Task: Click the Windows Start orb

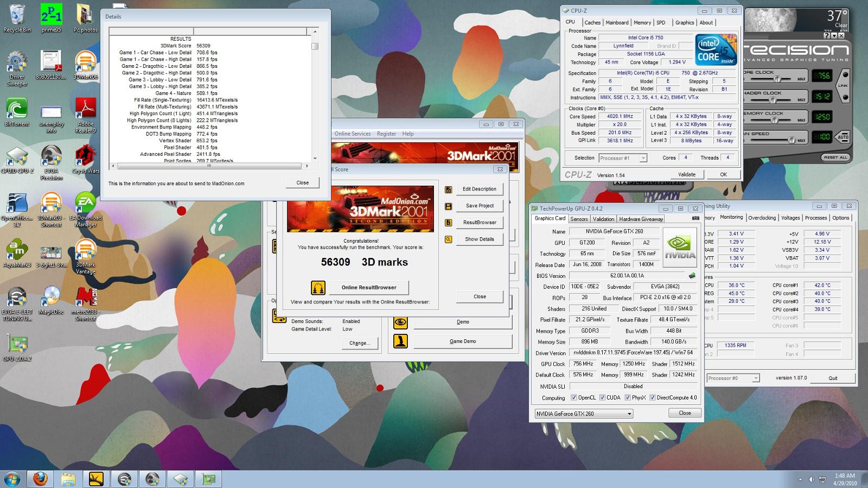Action: [x=12, y=479]
